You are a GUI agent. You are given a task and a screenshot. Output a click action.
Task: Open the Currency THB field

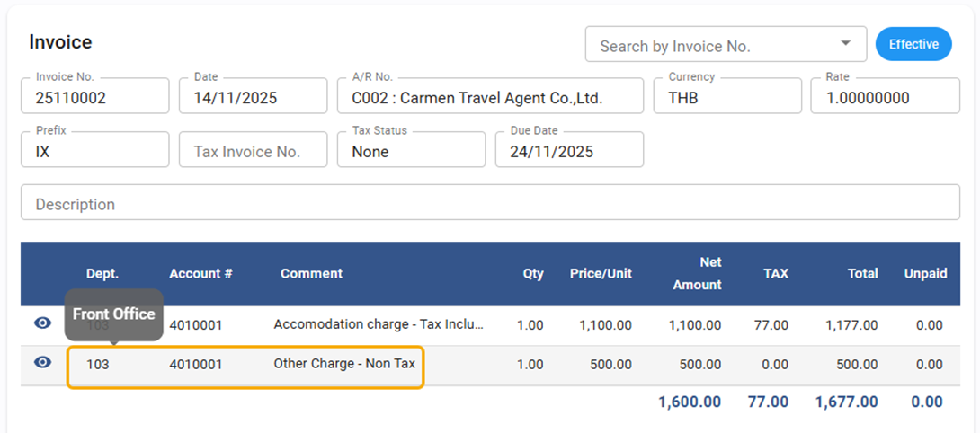(x=733, y=97)
